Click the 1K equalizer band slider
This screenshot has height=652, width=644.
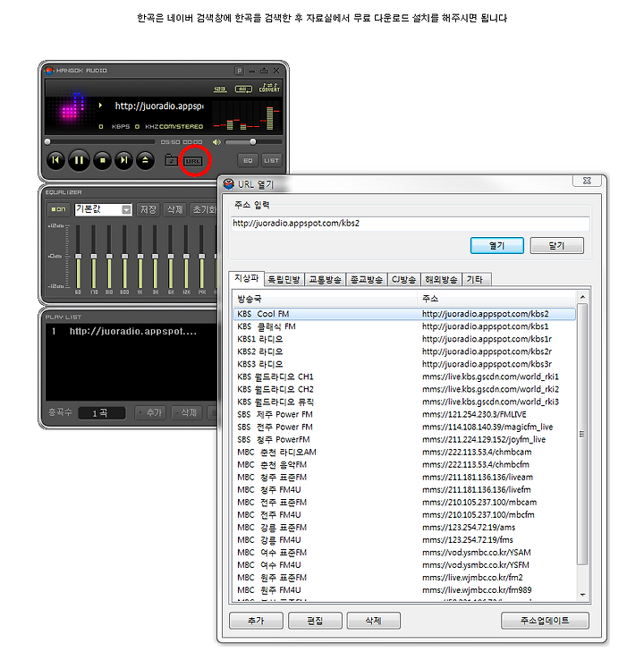(x=140, y=257)
